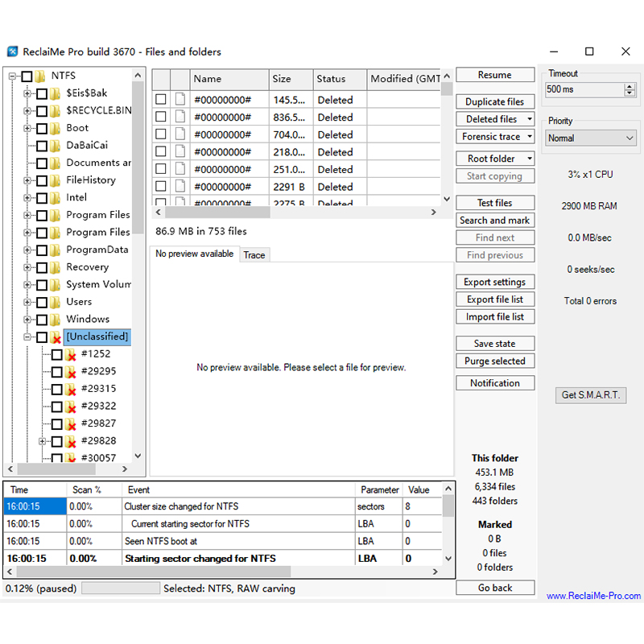This screenshot has width=644, height=644.
Task: Collapse the NTFS root tree node
Action: point(12,76)
